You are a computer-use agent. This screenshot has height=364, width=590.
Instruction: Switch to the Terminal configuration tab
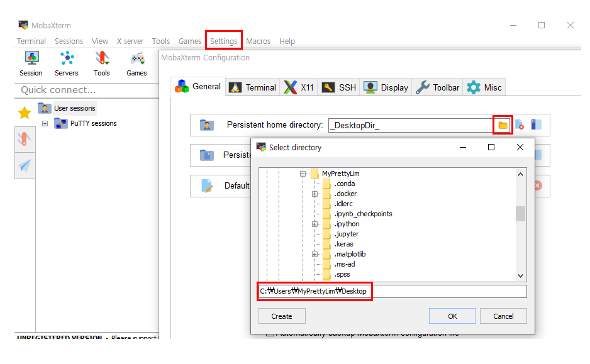(252, 87)
